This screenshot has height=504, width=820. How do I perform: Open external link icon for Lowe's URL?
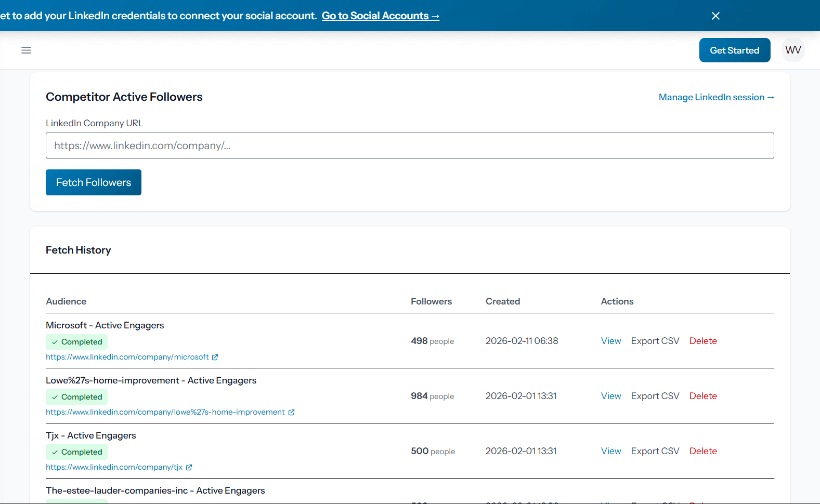[x=291, y=413]
